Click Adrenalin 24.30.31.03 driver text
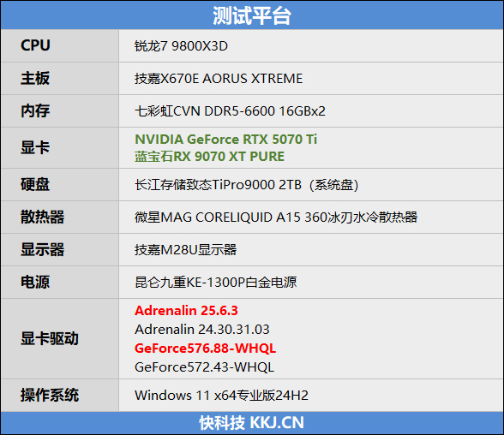The width and height of the screenshot is (504, 435). point(202,330)
